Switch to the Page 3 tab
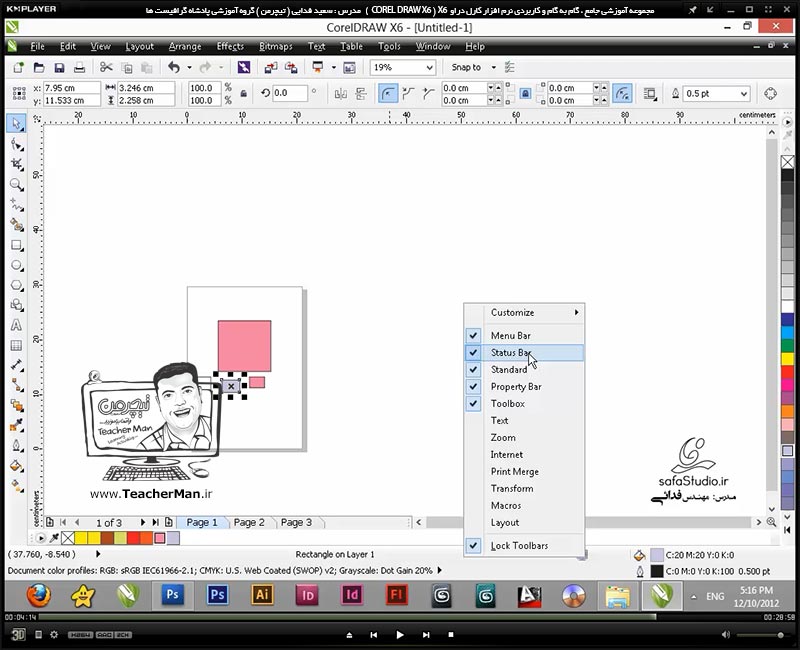Viewport: 800px width, 650px height. [296, 522]
